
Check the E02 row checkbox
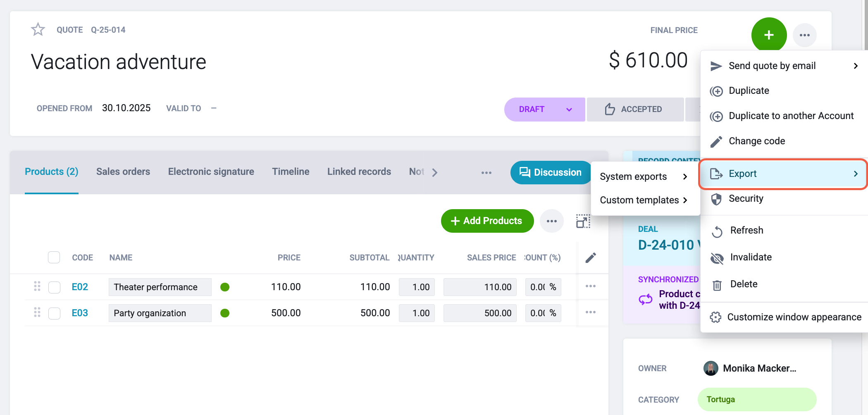coord(54,287)
